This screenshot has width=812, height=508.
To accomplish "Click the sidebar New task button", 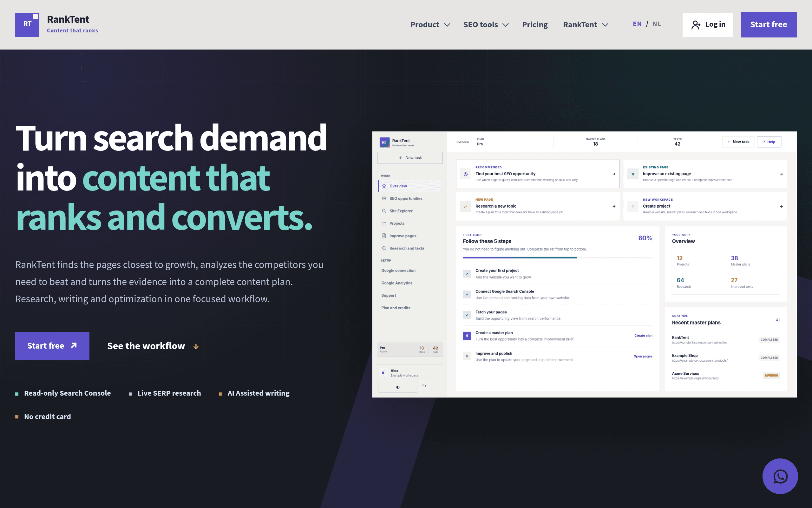I will [410, 157].
